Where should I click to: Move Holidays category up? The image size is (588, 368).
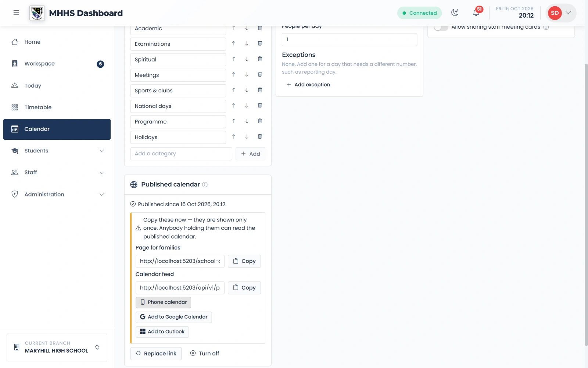tap(234, 137)
